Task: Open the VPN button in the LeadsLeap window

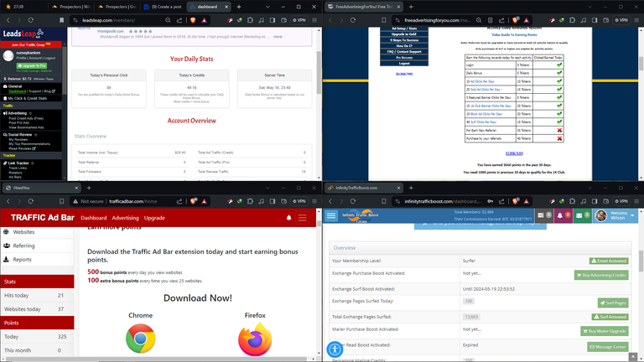Action: pos(299,20)
